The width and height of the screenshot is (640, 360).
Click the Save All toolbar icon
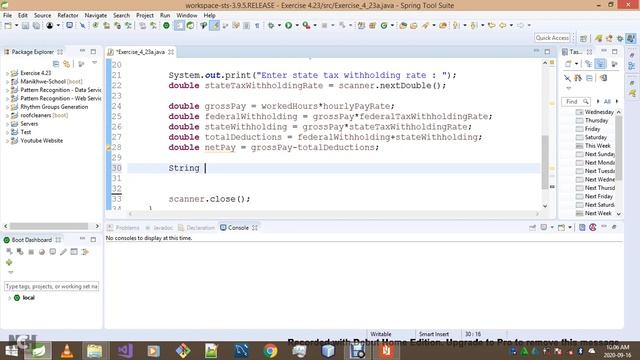[x=36, y=26]
